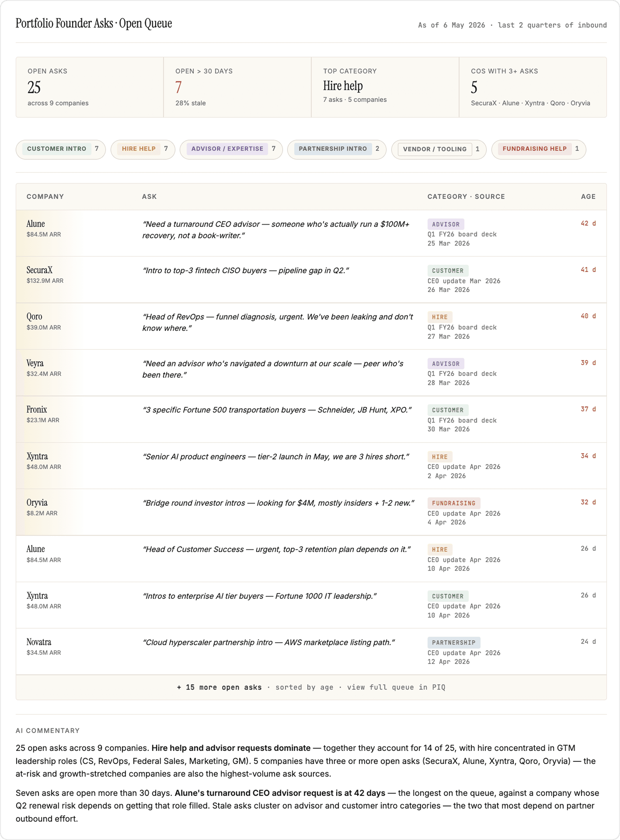Click Oryvia's bridge round investor intros ask

click(278, 503)
